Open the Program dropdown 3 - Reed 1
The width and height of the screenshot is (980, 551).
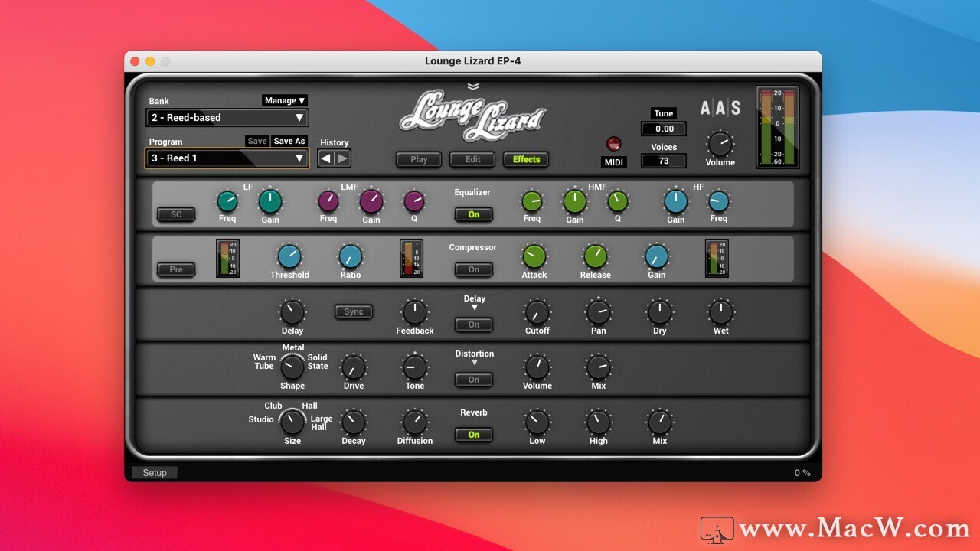point(227,158)
